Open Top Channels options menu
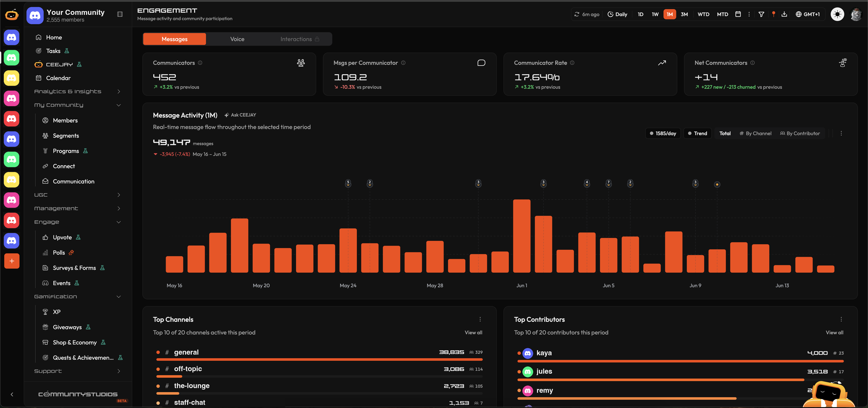This screenshot has width=868, height=408. [x=480, y=319]
